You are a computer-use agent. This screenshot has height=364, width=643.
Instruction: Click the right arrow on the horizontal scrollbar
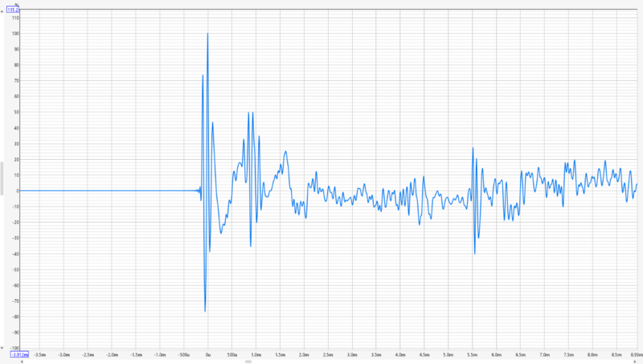[x=635, y=362]
